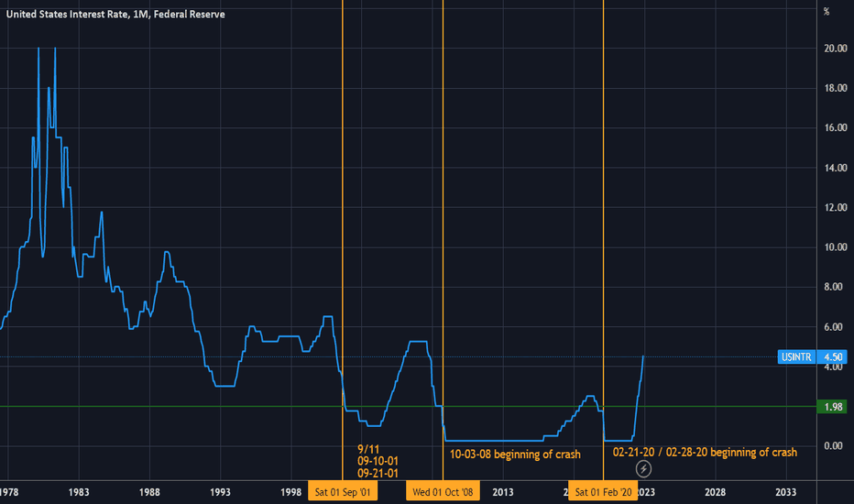Click the 14.00 price axis label
This screenshot has height=504, width=854.
pos(836,168)
